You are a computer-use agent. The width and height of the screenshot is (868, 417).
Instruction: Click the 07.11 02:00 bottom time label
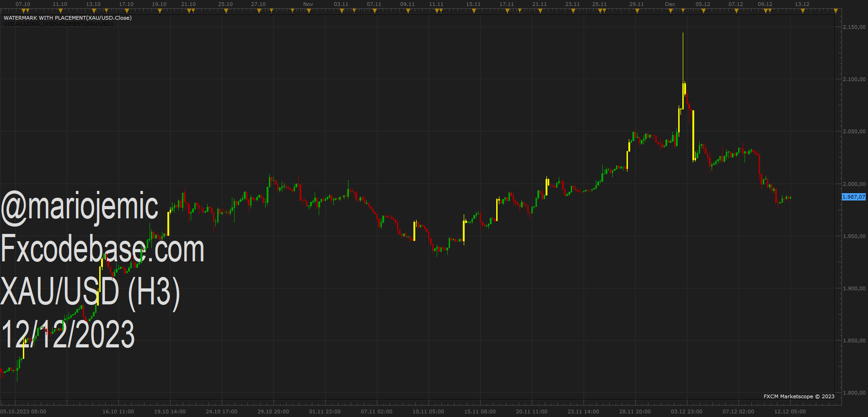tap(376, 412)
